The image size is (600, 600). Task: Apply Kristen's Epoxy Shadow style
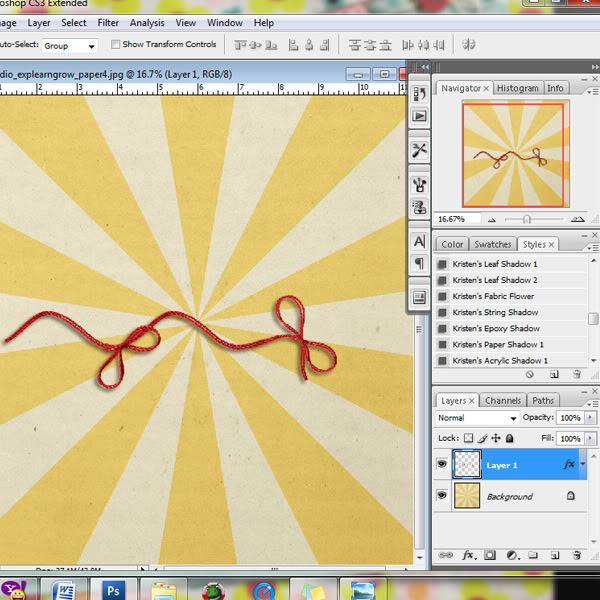click(510, 329)
